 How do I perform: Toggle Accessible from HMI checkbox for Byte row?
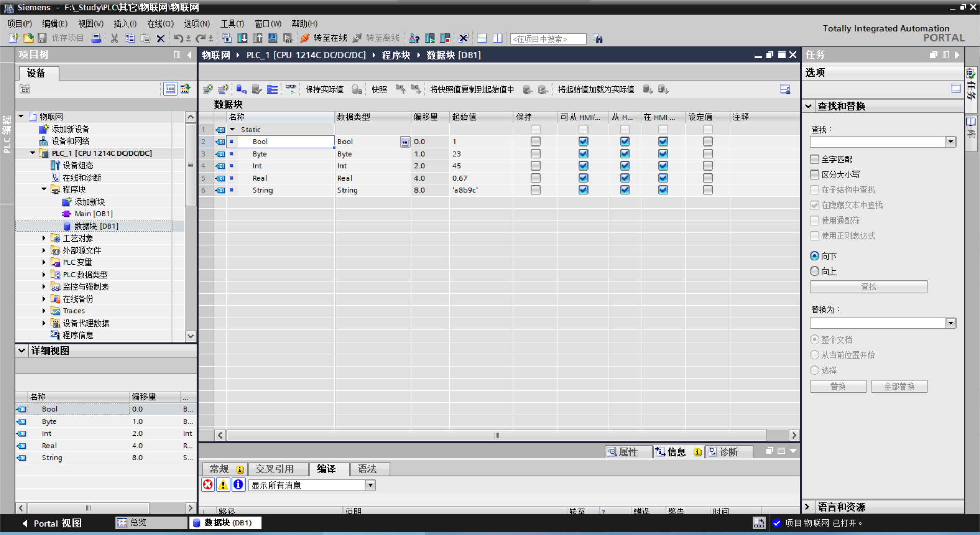[583, 154]
